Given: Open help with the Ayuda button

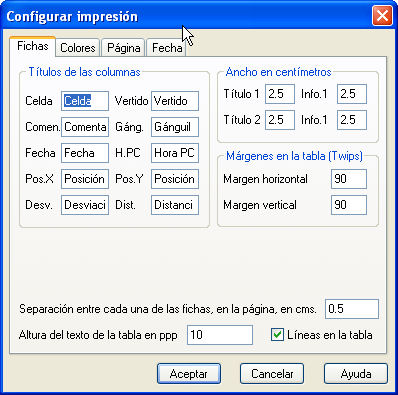Looking at the screenshot, I should coord(356,374).
